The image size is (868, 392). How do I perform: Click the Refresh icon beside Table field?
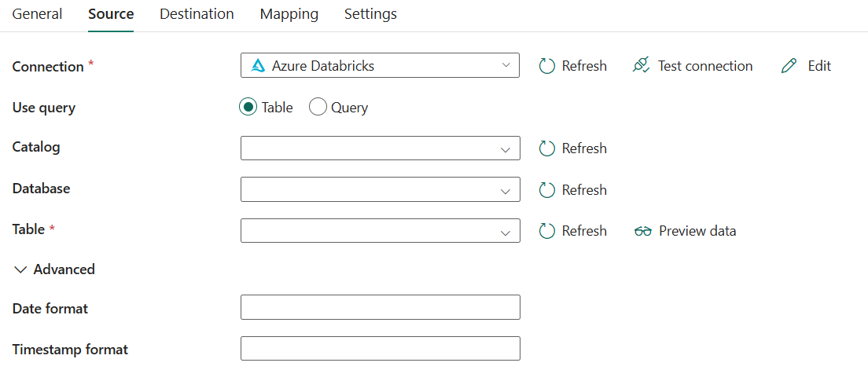(547, 231)
